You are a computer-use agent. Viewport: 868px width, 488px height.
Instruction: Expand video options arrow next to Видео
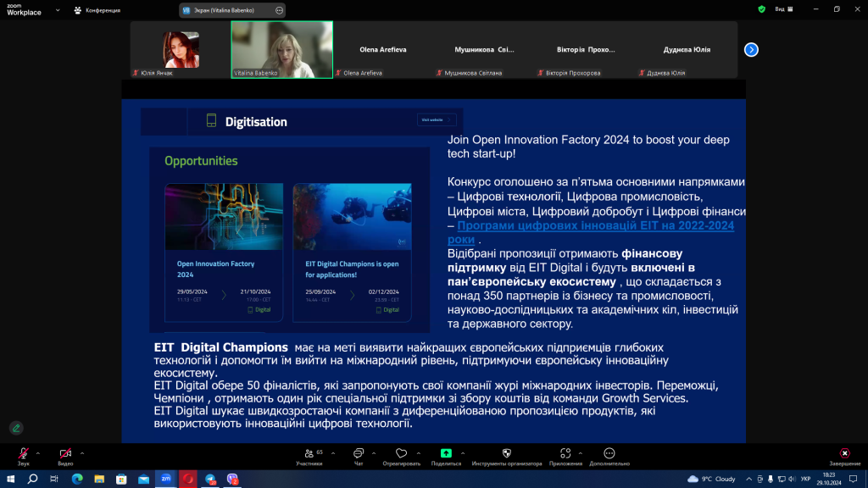pyautogui.click(x=82, y=453)
